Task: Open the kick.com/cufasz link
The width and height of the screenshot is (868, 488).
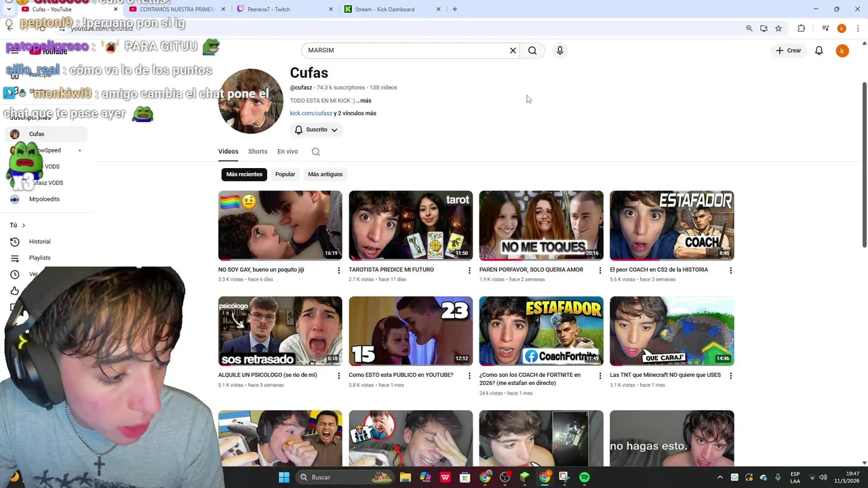Action: tap(311, 113)
